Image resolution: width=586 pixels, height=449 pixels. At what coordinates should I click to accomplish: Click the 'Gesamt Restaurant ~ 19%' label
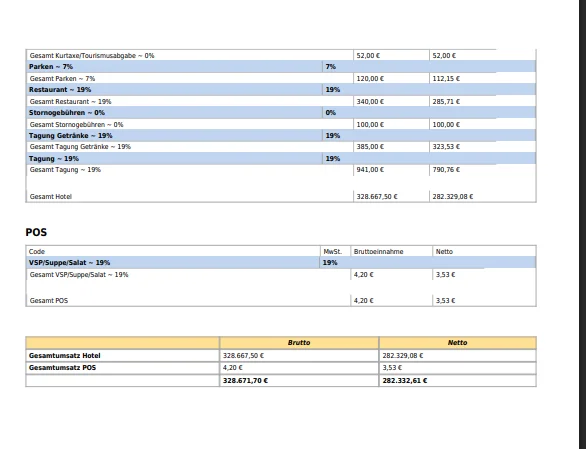70,101
